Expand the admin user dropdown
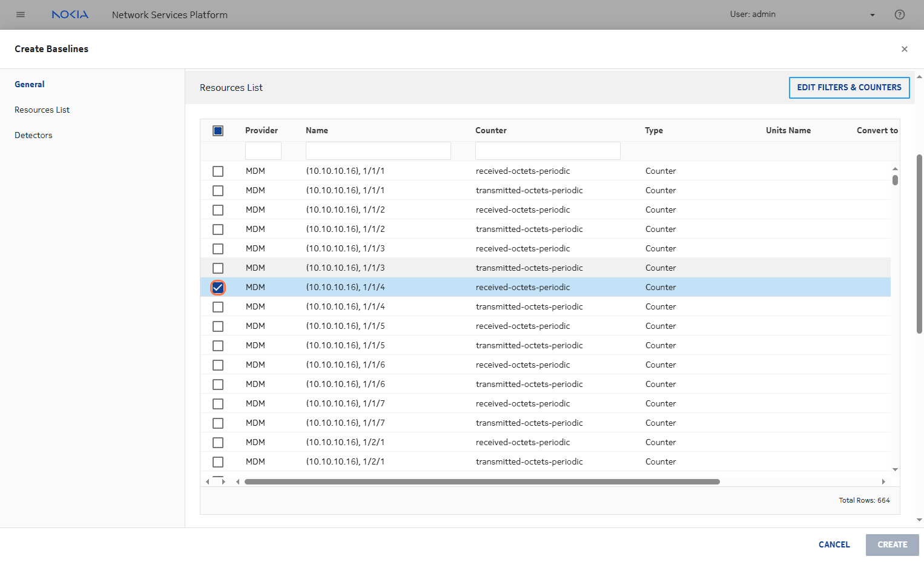Viewport: 924px width, 562px height. point(872,15)
